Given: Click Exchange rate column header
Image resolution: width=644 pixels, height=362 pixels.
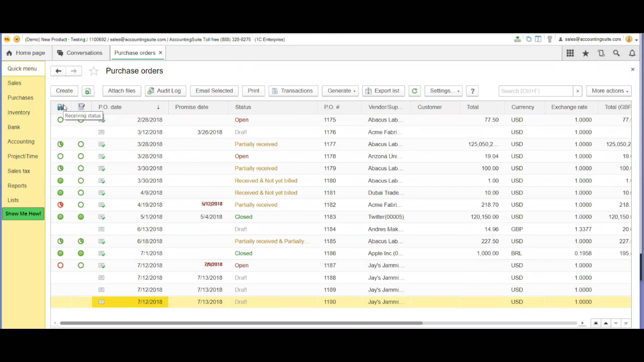Looking at the screenshot, I should click(x=571, y=107).
